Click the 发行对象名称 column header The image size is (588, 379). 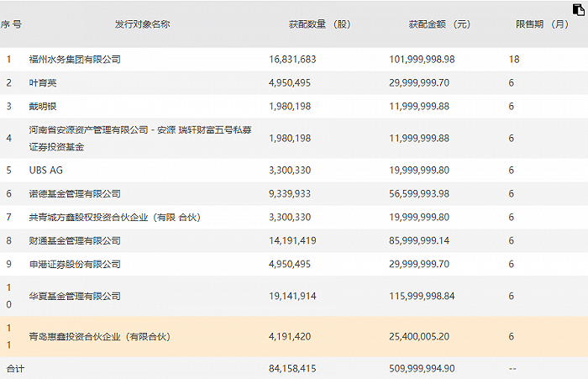tap(142, 24)
